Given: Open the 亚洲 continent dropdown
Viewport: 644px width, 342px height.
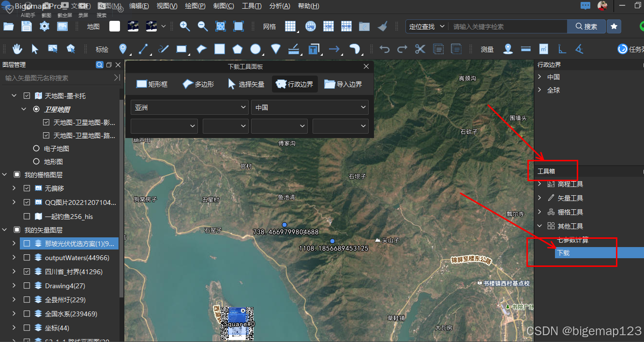Looking at the screenshot, I should pyautogui.click(x=190, y=108).
